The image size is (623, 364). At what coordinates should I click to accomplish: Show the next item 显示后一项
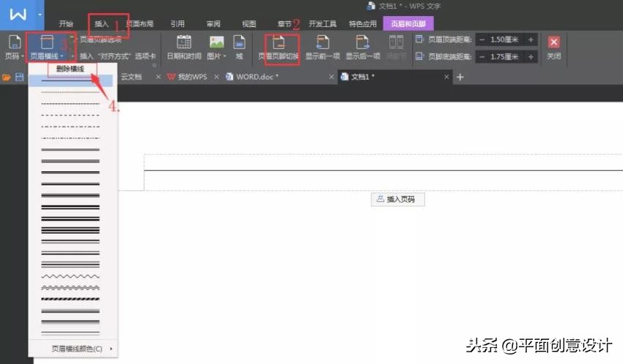click(x=363, y=47)
